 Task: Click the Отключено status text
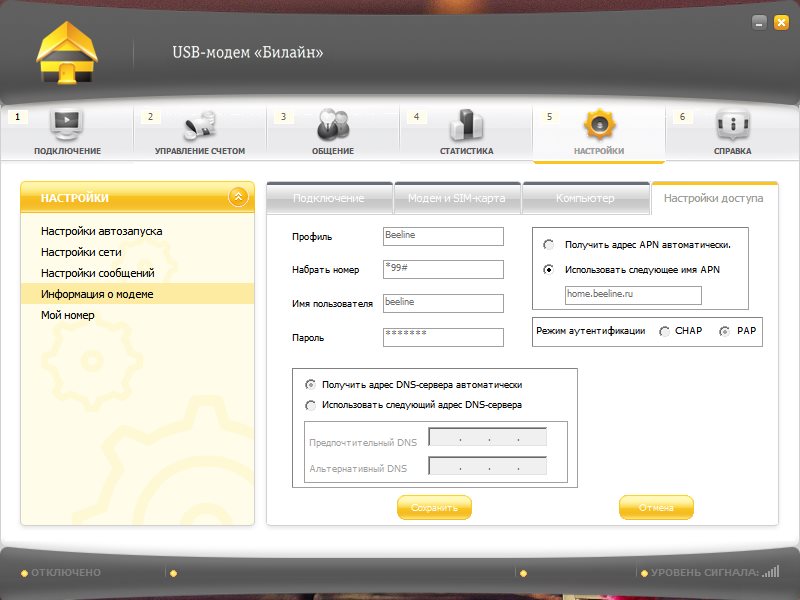66,572
